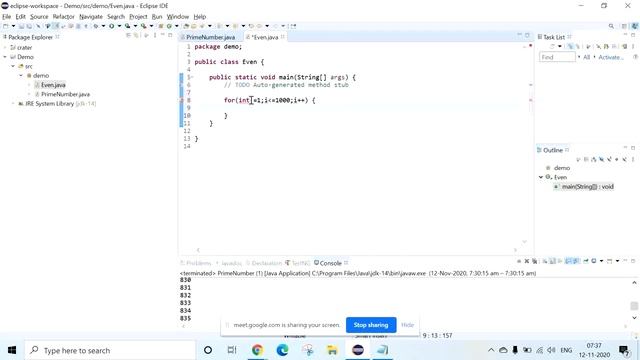Open the Refactor menu
640x360 pixels.
[63, 17]
